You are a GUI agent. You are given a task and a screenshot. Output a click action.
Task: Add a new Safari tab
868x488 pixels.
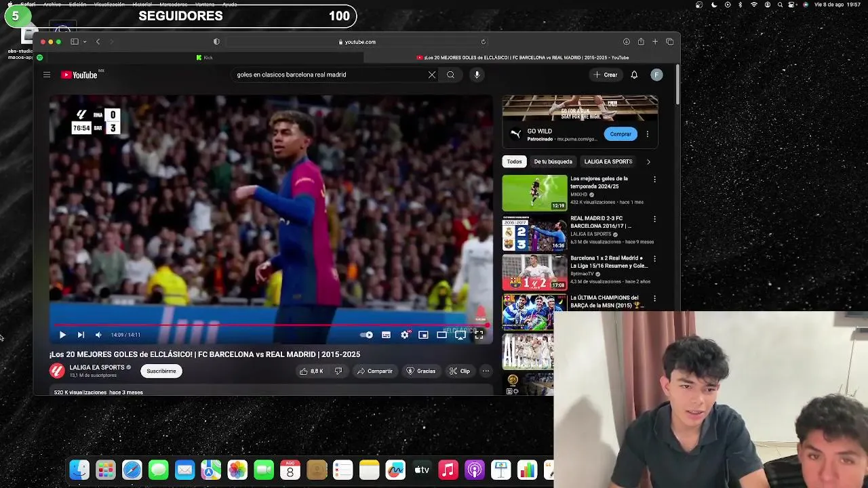click(655, 42)
